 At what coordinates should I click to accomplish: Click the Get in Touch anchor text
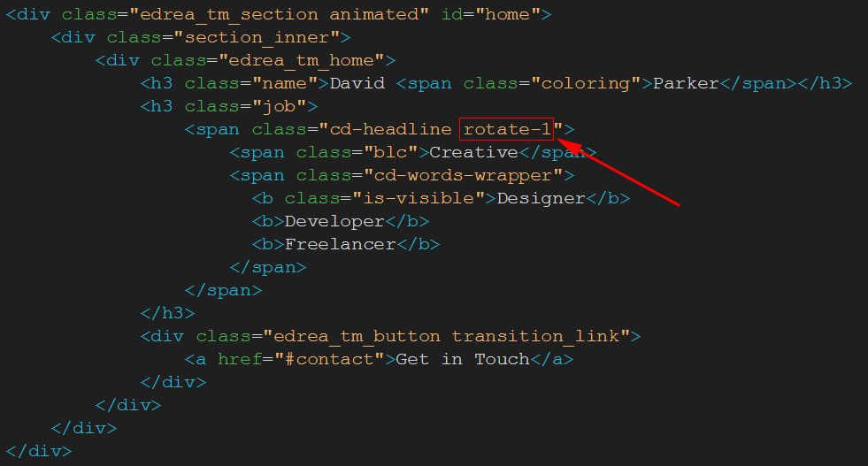[462, 360]
